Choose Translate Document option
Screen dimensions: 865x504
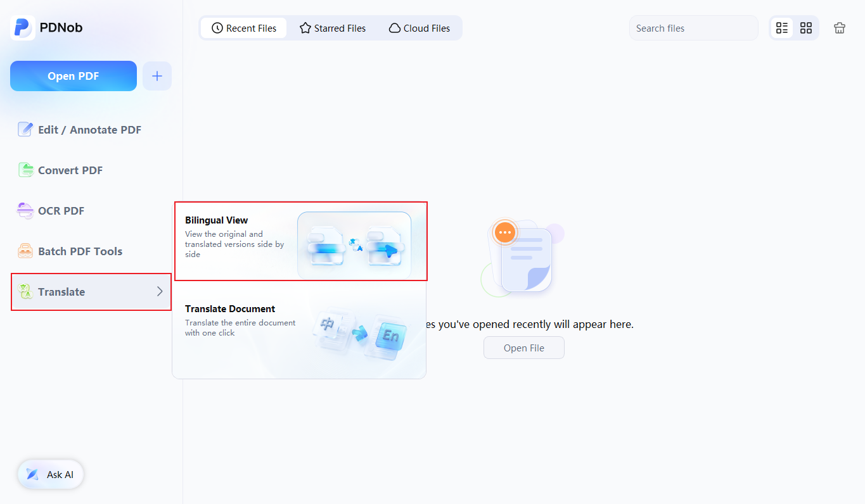(299, 332)
